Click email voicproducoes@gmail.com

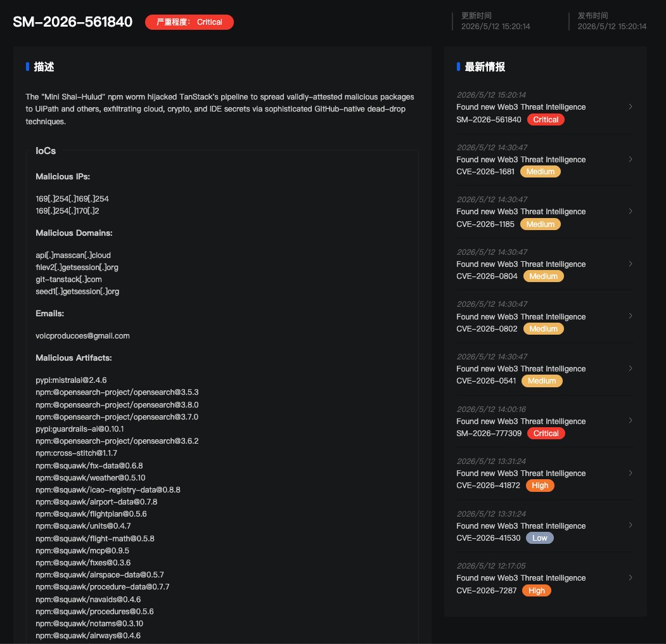click(x=83, y=335)
